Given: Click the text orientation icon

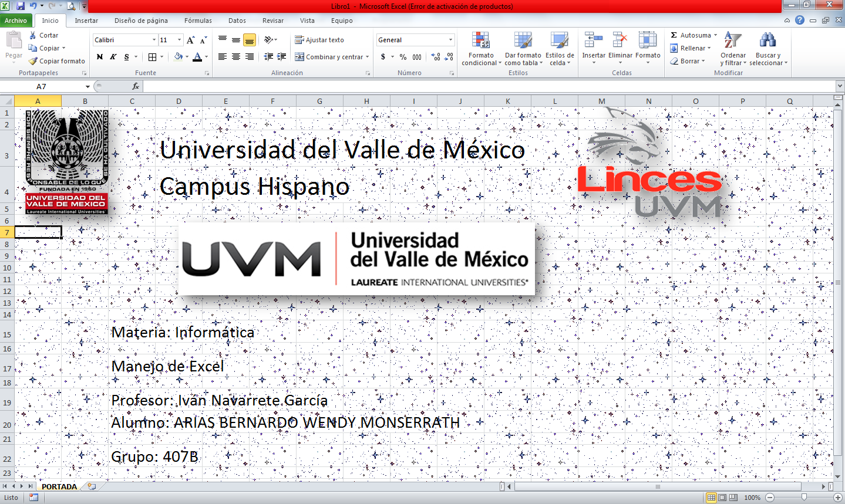Looking at the screenshot, I should (x=268, y=40).
